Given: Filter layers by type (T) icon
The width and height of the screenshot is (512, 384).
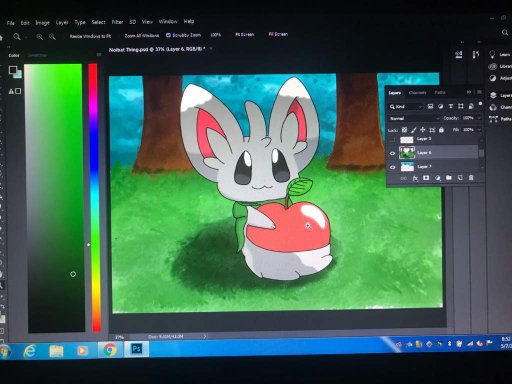Looking at the screenshot, I should click(x=451, y=106).
